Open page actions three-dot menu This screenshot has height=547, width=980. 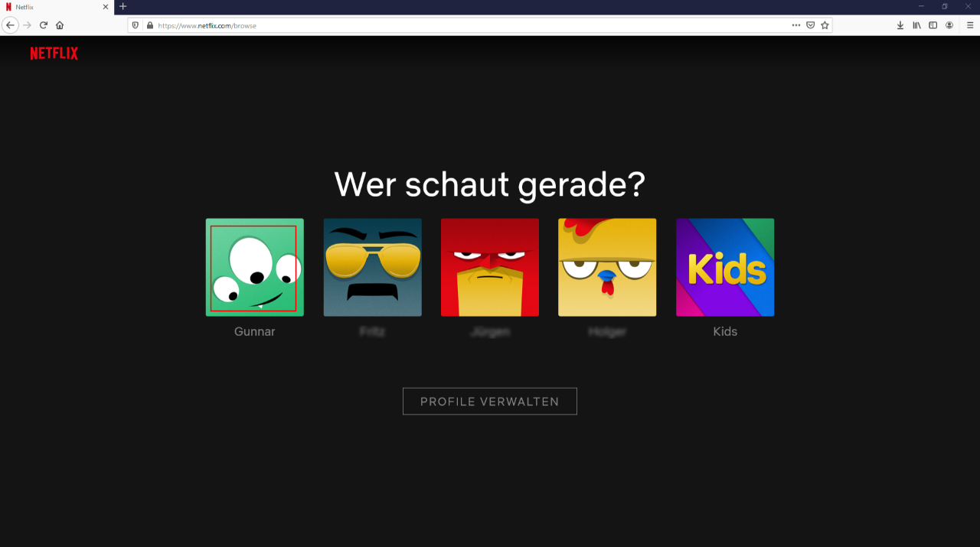(x=796, y=25)
